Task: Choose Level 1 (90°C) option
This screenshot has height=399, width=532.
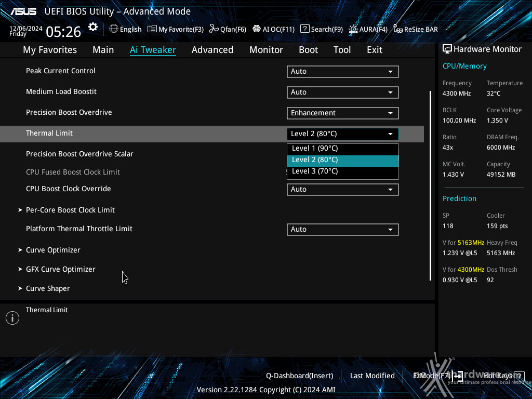Action: (343, 148)
